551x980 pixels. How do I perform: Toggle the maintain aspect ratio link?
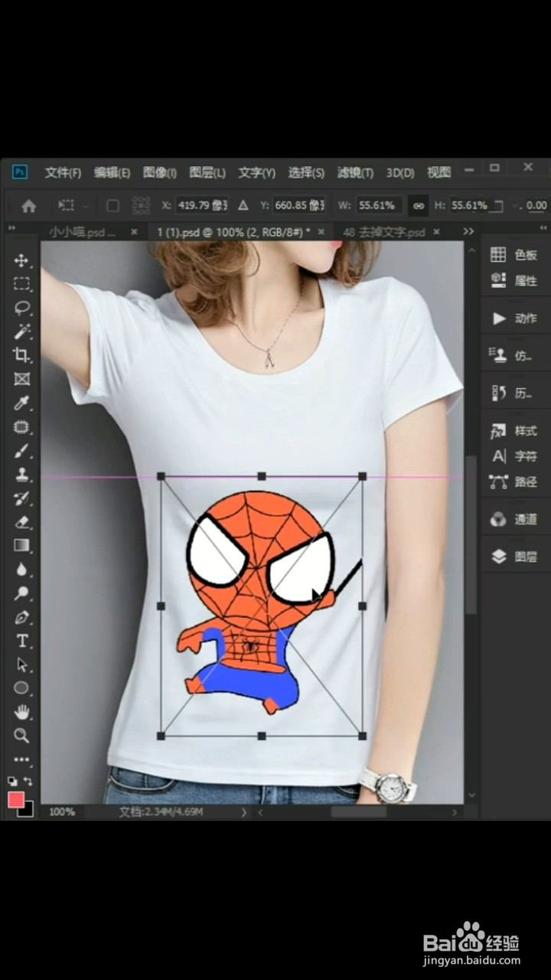click(x=418, y=205)
